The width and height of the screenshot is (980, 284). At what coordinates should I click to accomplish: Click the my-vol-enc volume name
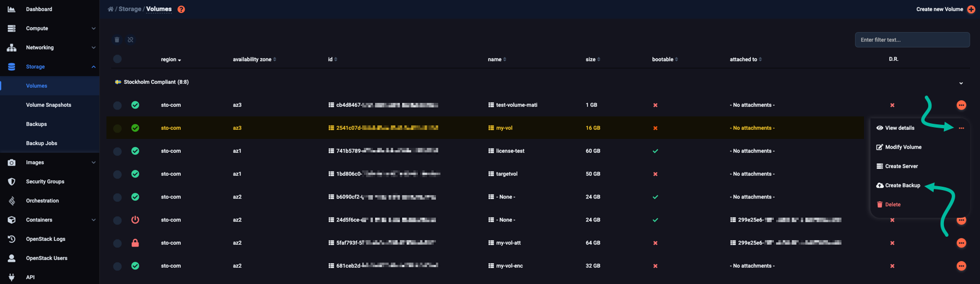click(509, 266)
